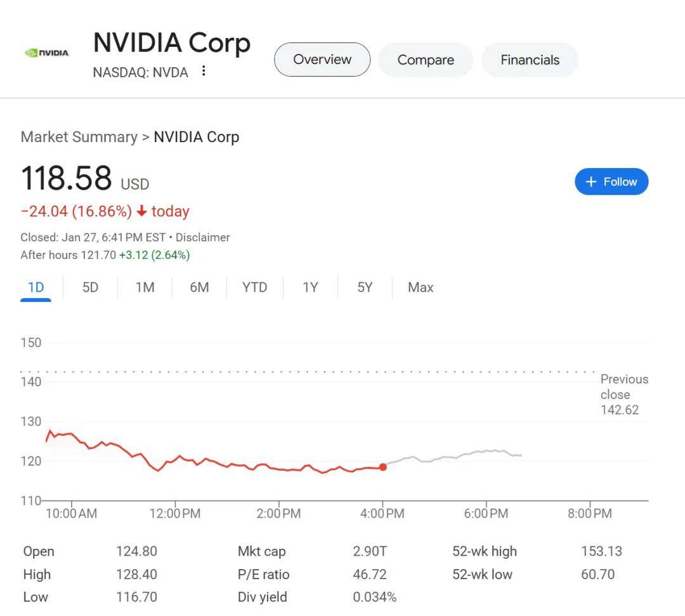Viewport: 685px width, 616px height.
Task: Open the 1M price history view
Action: coord(145,287)
